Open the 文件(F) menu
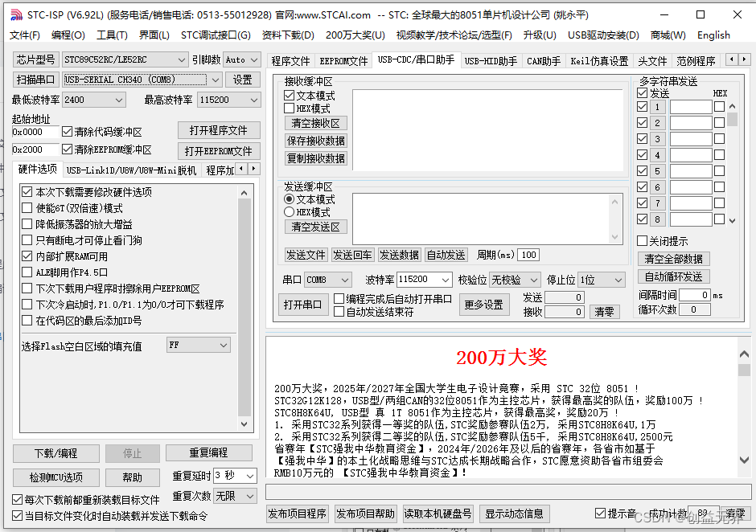Viewport: 756px width, 532px height. pos(25,35)
